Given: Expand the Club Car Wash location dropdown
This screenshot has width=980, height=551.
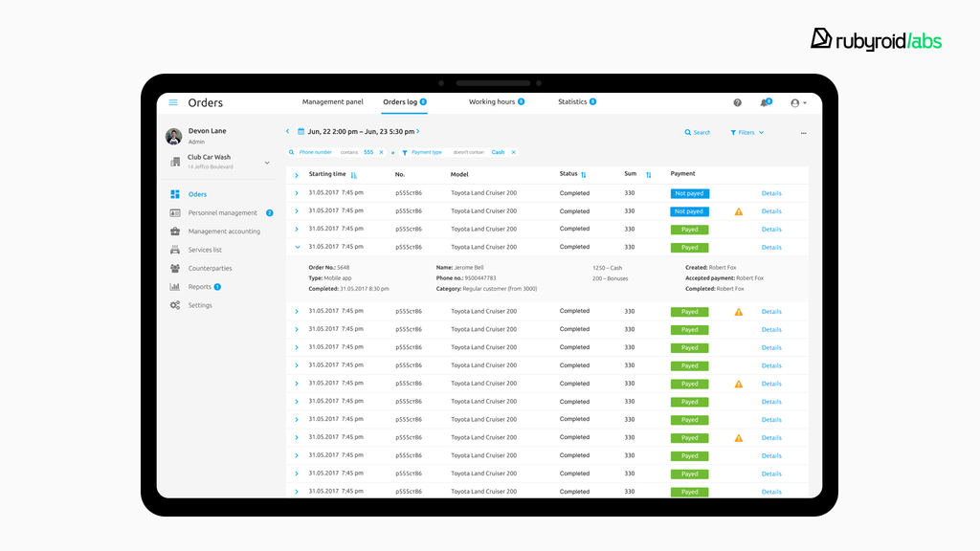Looking at the screenshot, I should (x=267, y=163).
